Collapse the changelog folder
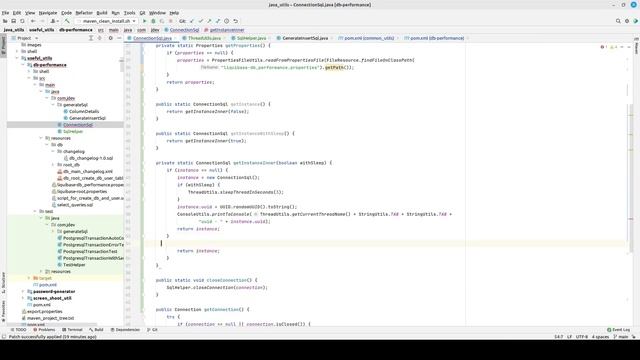The image size is (640, 360). pyautogui.click(x=53, y=151)
